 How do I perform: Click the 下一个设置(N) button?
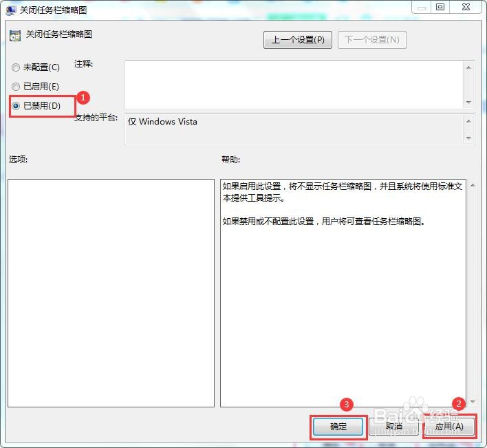point(371,40)
